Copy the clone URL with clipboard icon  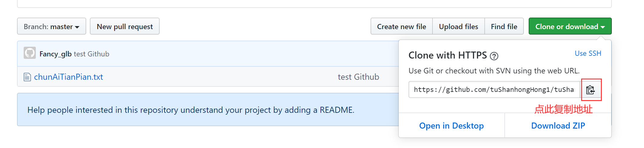tap(590, 90)
